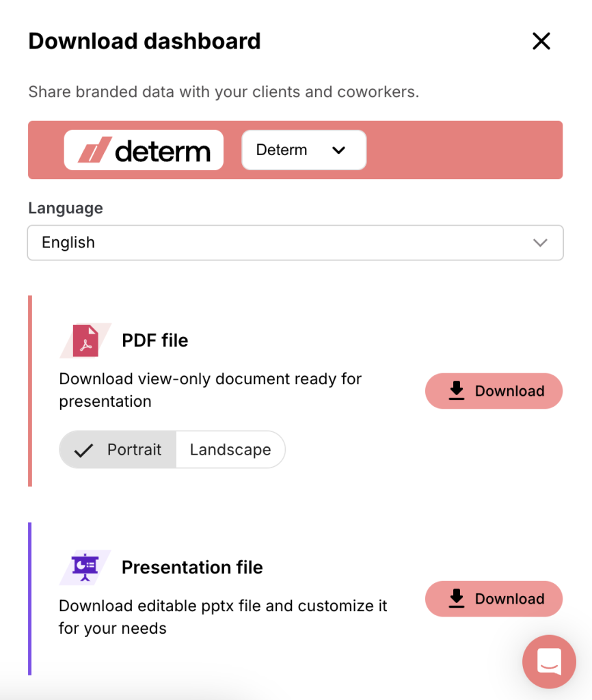592x700 pixels.
Task: Select Portrait orientation option
Action: click(x=118, y=450)
